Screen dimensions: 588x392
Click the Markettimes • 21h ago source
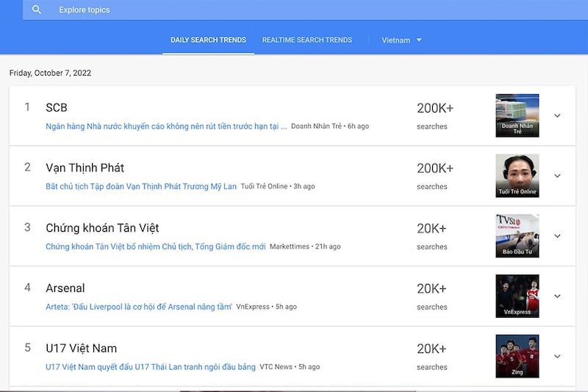tap(305, 246)
